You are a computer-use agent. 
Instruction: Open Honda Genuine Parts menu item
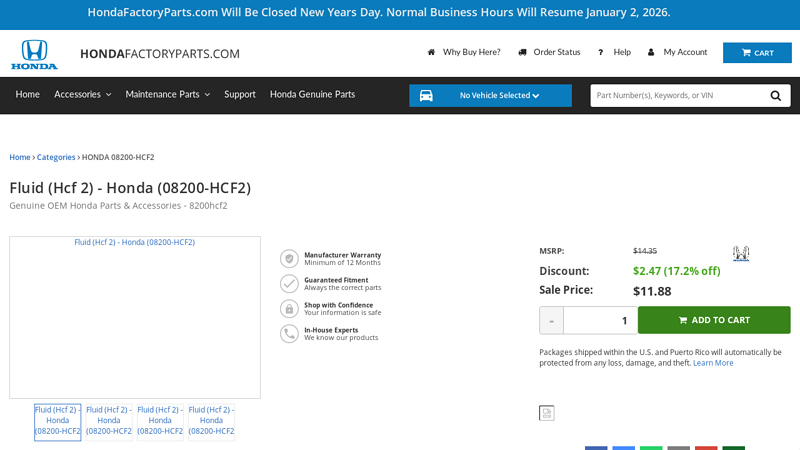click(x=312, y=94)
